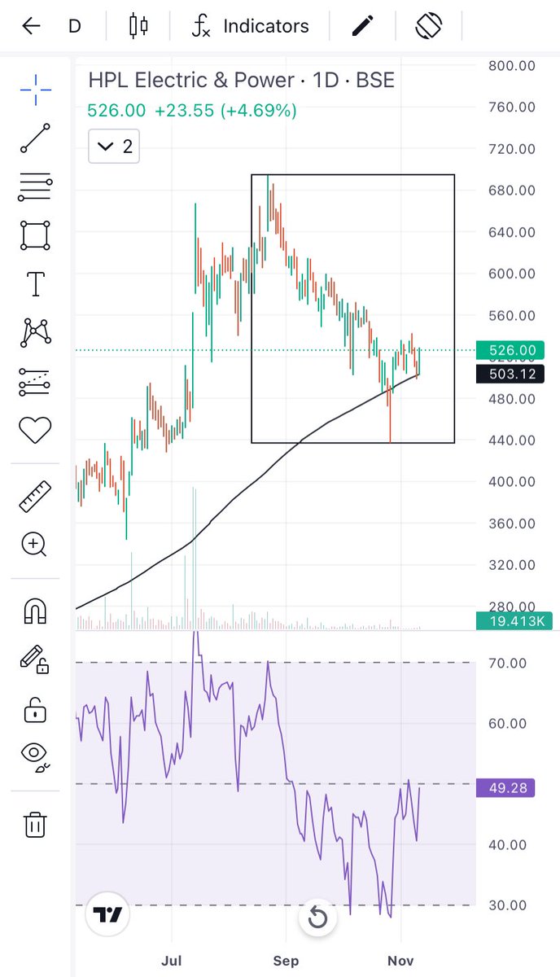The image size is (560, 977).
Task: Tap the Nov date label on time axis
Action: pos(400,961)
